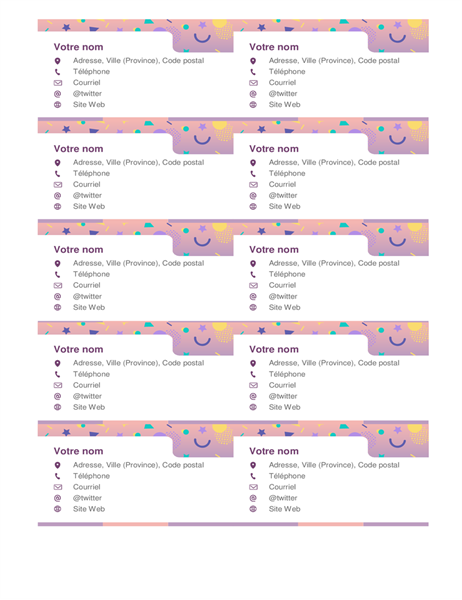Click the Adresse text line on top-right card
Viewport: 462px width, 600px height.
tap(334, 60)
